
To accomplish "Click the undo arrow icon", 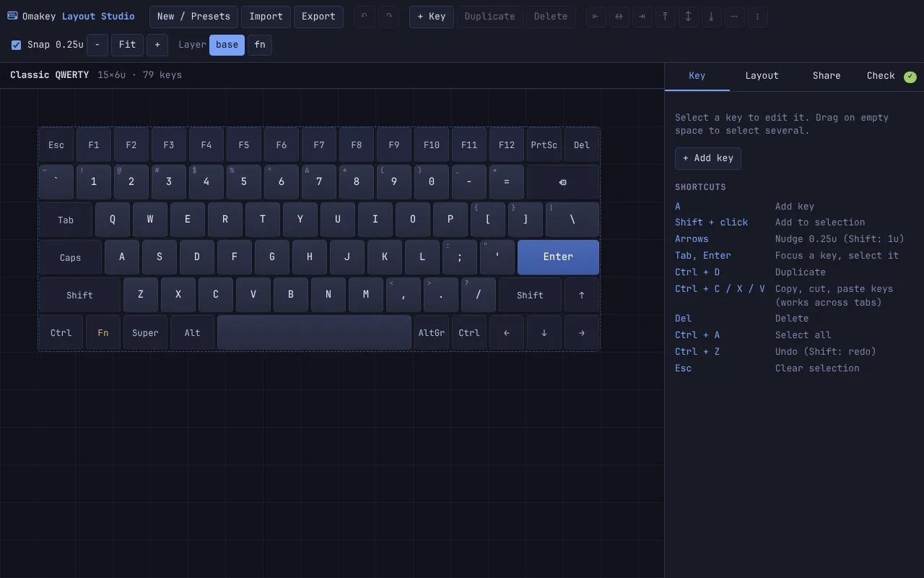I will click(x=365, y=17).
